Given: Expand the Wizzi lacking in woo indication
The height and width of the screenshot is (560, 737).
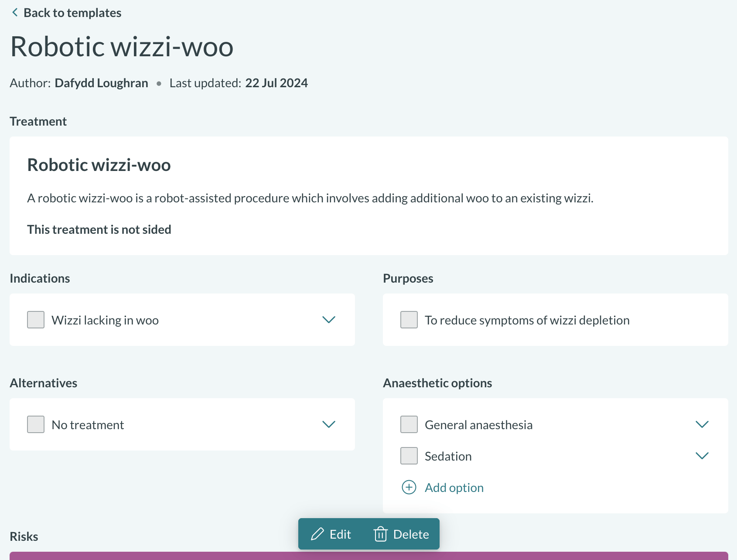Looking at the screenshot, I should coord(328,320).
